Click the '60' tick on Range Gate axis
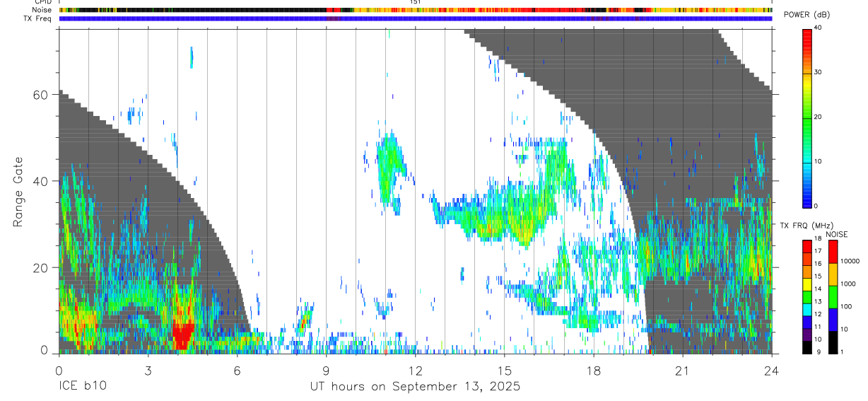 pyautogui.click(x=41, y=94)
